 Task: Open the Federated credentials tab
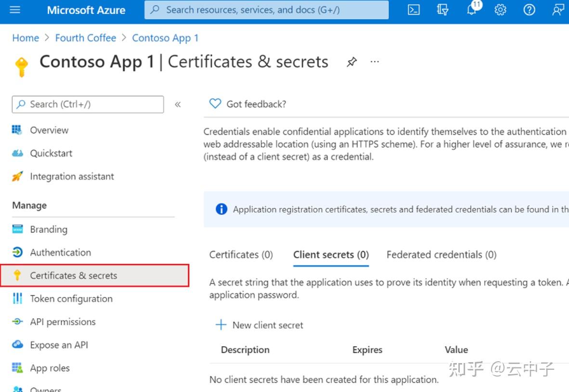[x=440, y=254]
